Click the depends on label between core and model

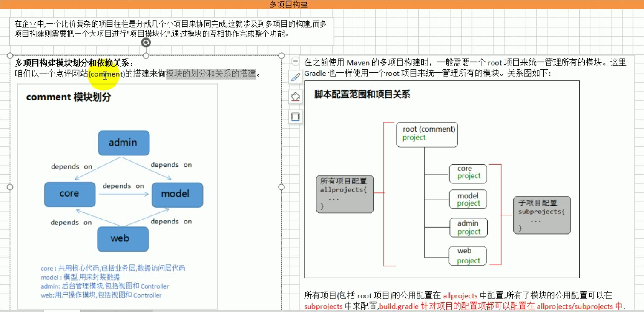point(123,186)
